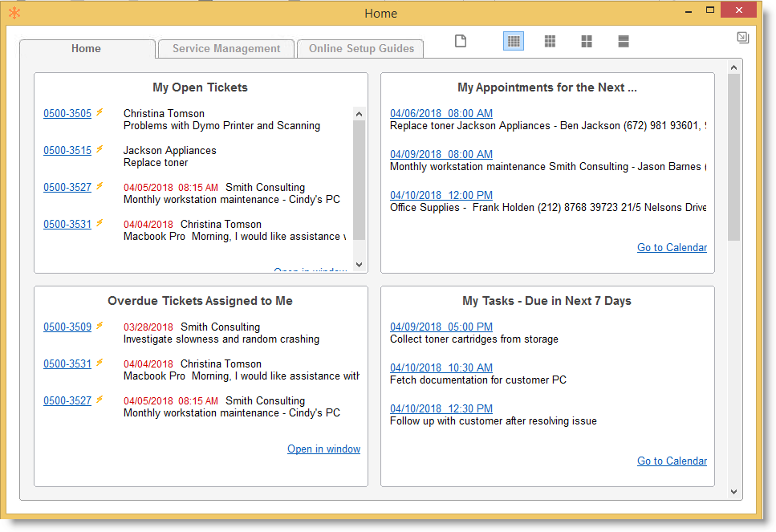Click main page scrollbar down arrow

point(733,491)
